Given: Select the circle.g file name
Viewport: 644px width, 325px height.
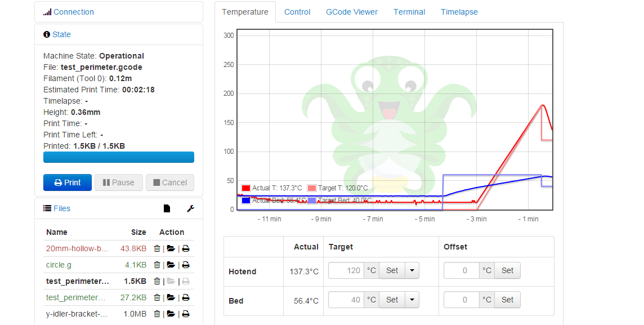Looking at the screenshot, I should click(59, 265).
